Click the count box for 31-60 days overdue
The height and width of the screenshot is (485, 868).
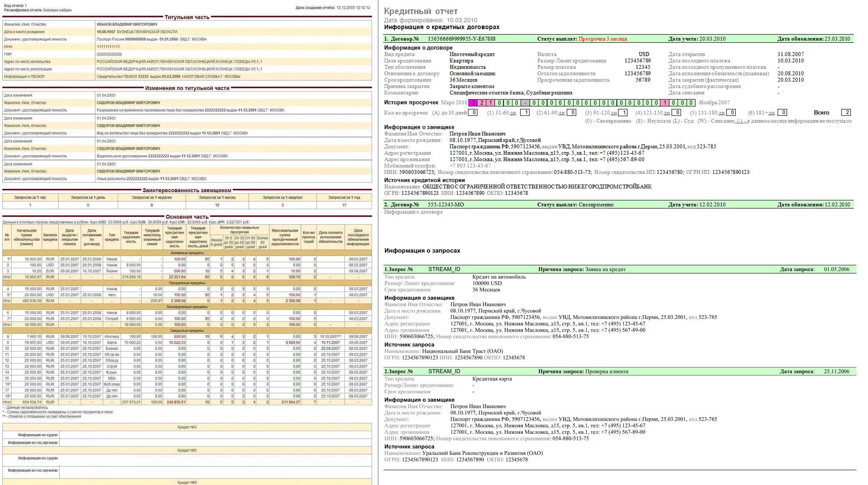[525, 113]
